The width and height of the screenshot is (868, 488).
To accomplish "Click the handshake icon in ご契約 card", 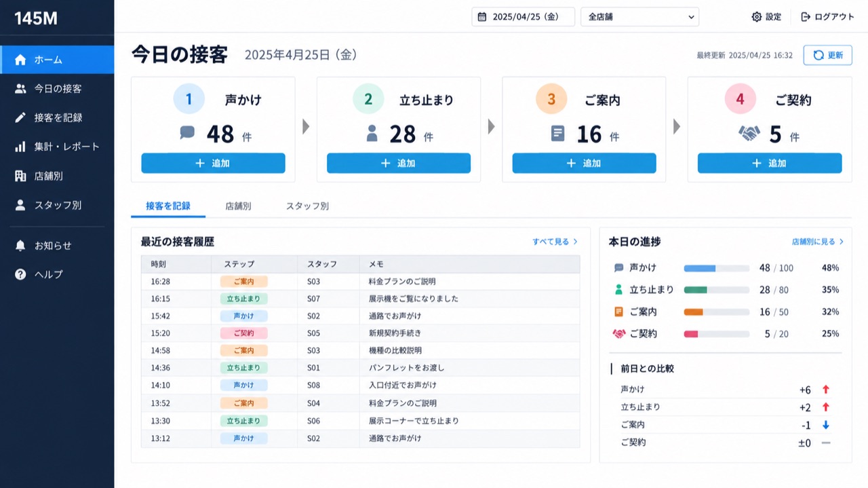I will pyautogui.click(x=749, y=134).
